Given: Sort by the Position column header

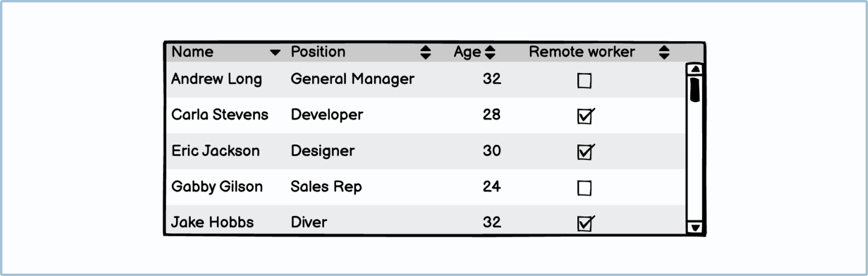Looking at the screenshot, I should pos(318,52).
